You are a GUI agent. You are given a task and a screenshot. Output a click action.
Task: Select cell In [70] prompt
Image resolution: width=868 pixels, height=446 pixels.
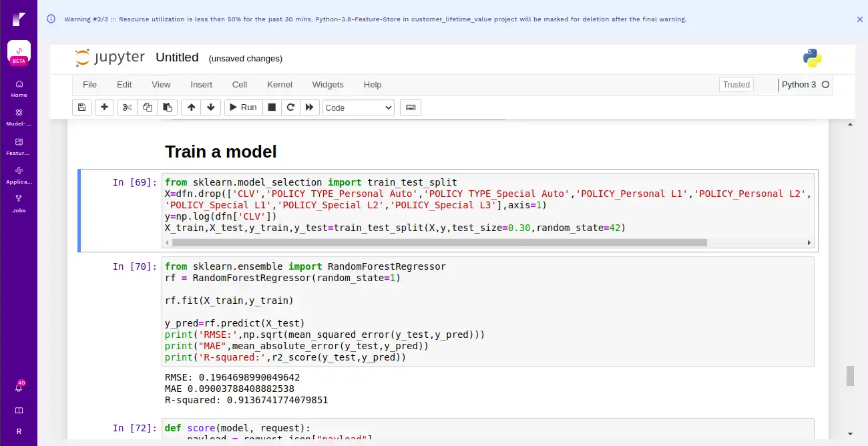tap(135, 266)
